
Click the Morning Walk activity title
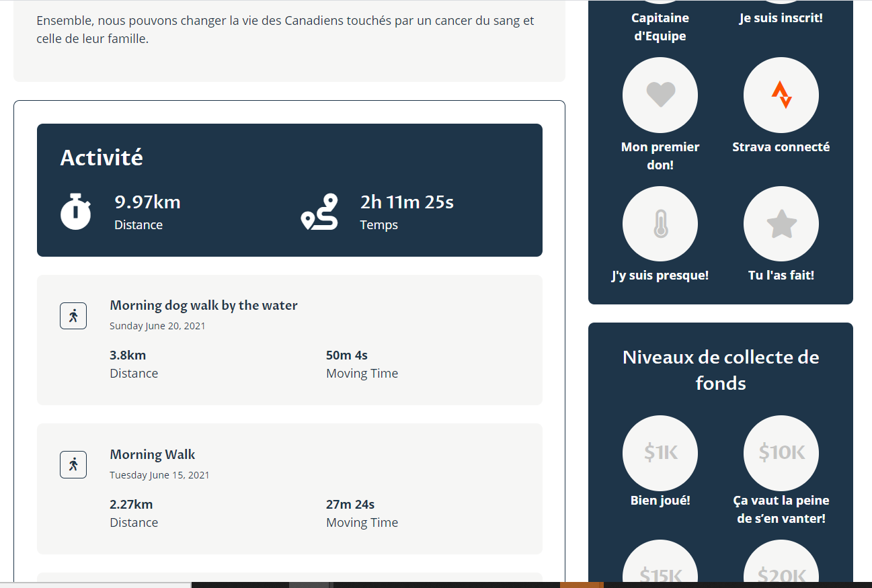(153, 455)
